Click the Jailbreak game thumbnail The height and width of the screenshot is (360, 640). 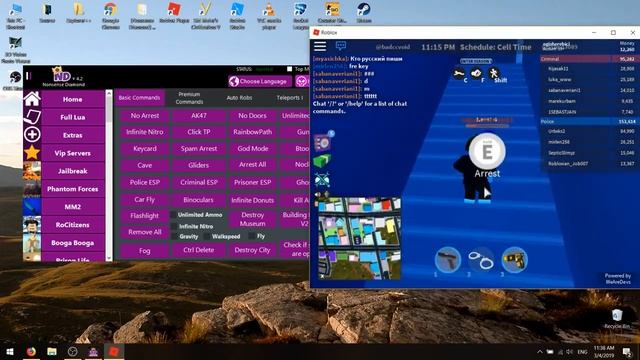click(32, 171)
